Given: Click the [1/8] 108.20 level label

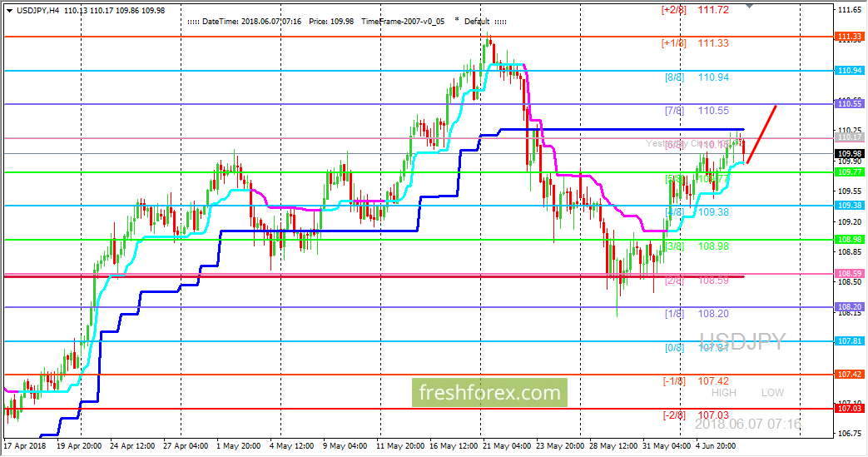Looking at the screenshot, I should [x=697, y=314].
